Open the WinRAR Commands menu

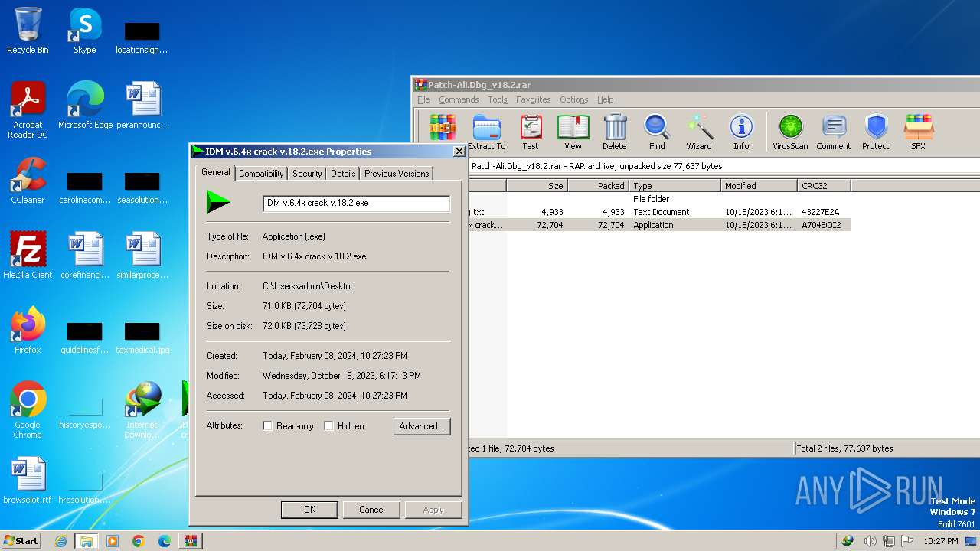tap(459, 99)
